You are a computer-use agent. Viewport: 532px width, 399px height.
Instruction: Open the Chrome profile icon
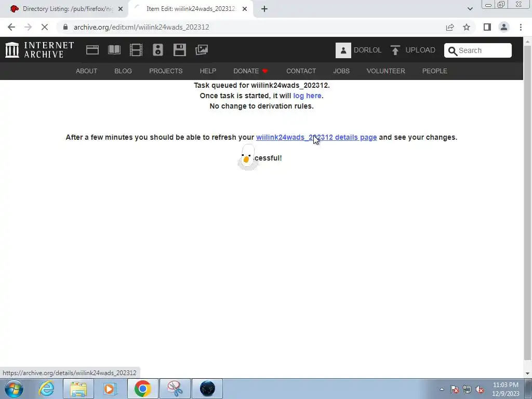click(504, 27)
